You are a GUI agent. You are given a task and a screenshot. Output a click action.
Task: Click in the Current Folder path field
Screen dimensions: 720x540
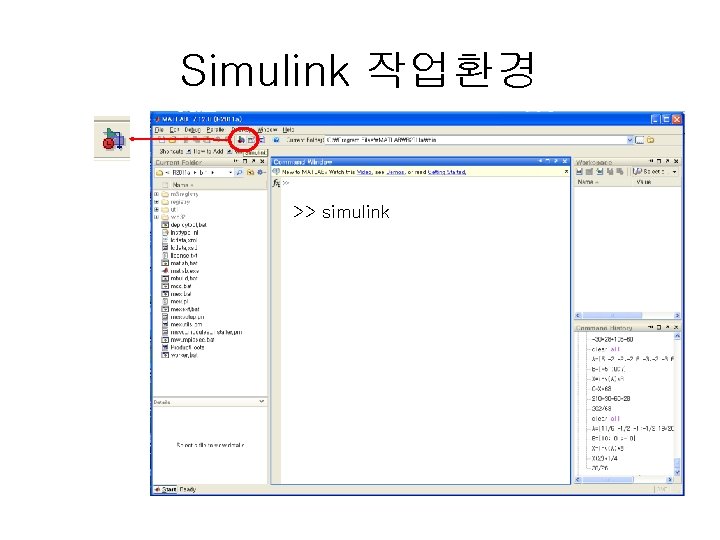tap(476, 140)
